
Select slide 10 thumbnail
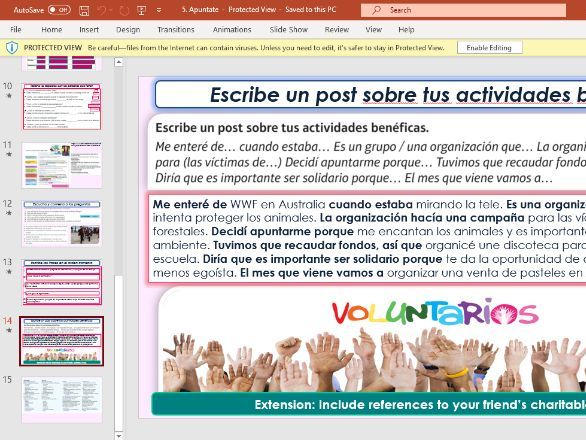pos(62,107)
